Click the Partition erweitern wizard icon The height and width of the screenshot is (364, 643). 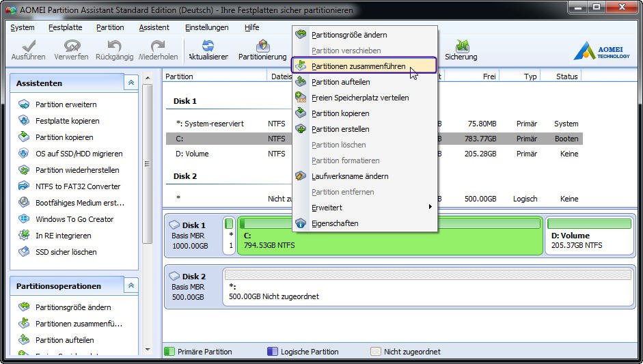pyautogui.click(x=24, y=104)
